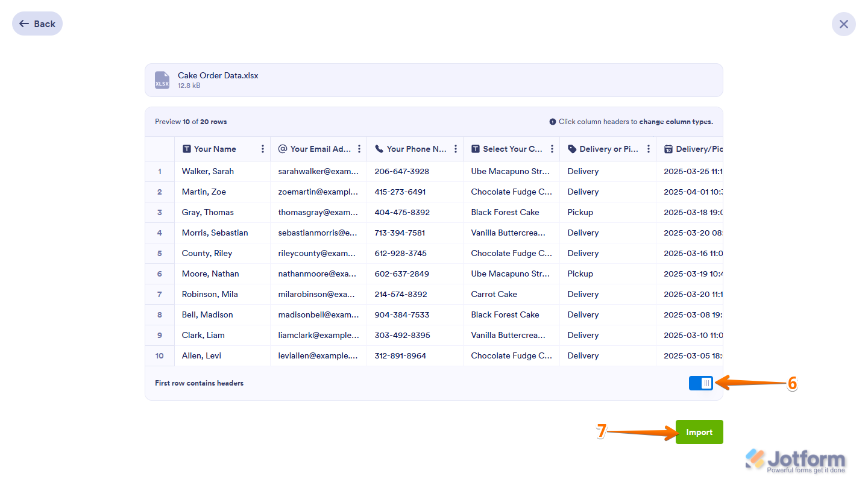Toggle the First row contains headers switch

pos(701,383)
